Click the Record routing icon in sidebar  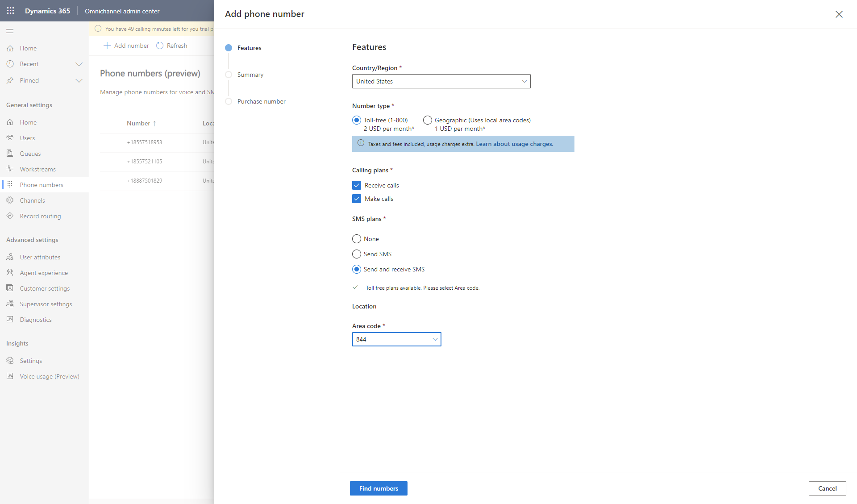click(x=9, y=216)
